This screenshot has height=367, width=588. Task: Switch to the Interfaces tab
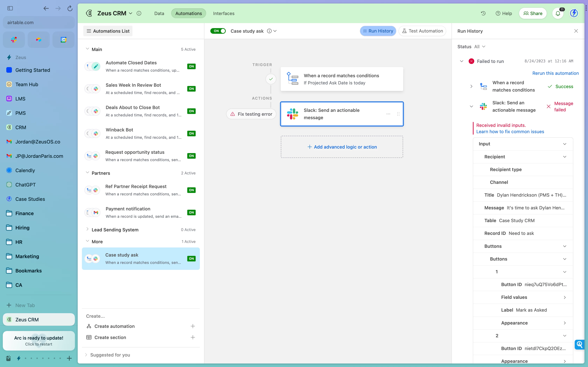(223, 13)
